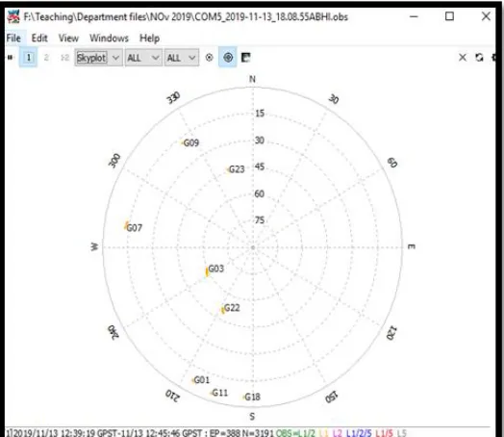This screenshot has height=437, width=504.
Task: Click the 210 azimuth label
Action: (172, 396)
